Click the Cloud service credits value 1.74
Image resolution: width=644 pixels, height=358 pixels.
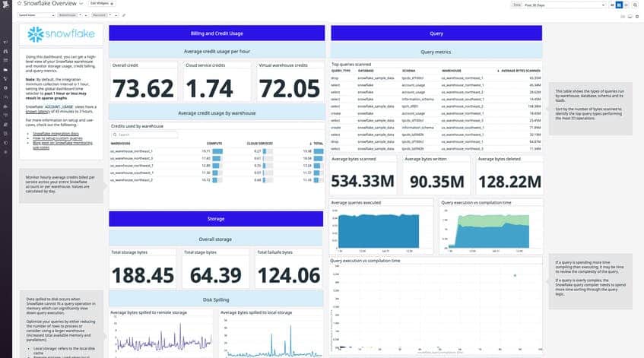click(x=209, y=88)
